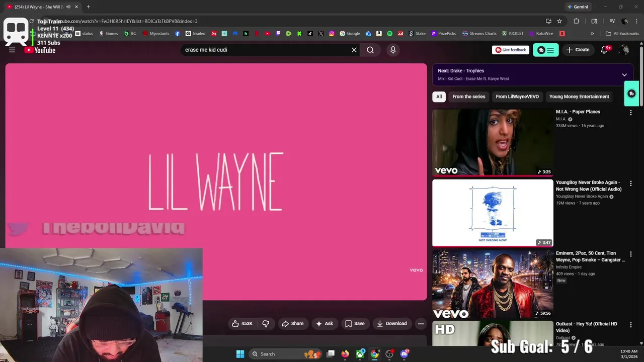Open Outkast - Hey Ya! video title

(587, 327)
